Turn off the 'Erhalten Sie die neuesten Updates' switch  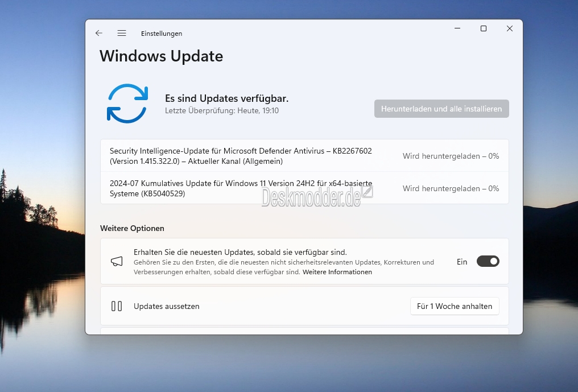(488, 262)
